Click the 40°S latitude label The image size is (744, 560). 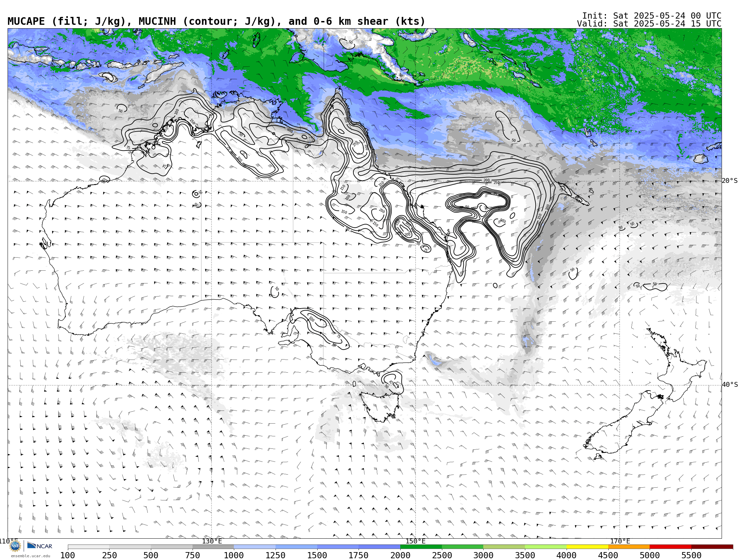(730, 385)
